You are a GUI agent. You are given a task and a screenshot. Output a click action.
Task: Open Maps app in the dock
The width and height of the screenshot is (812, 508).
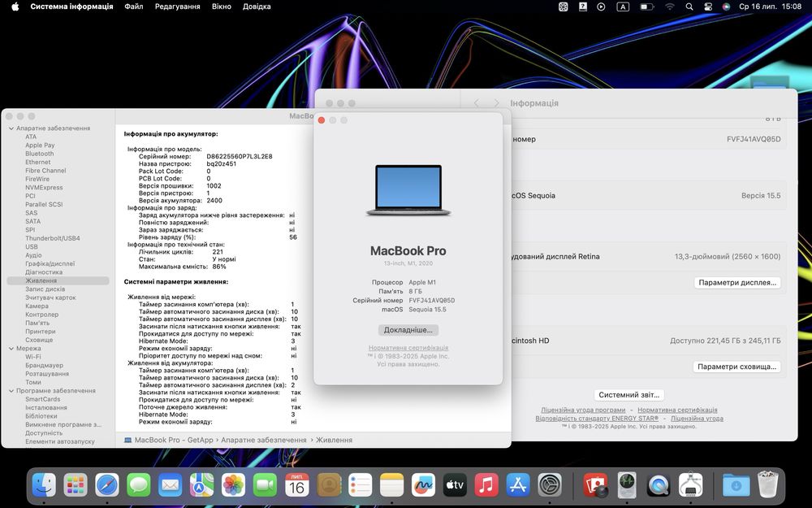point(201,486)
